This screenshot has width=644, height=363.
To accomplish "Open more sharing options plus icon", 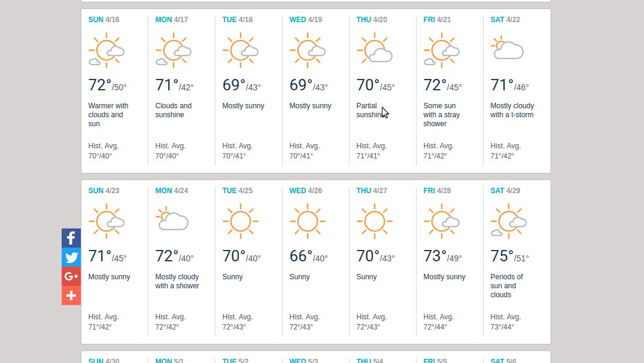I will [x=71, y=295].
